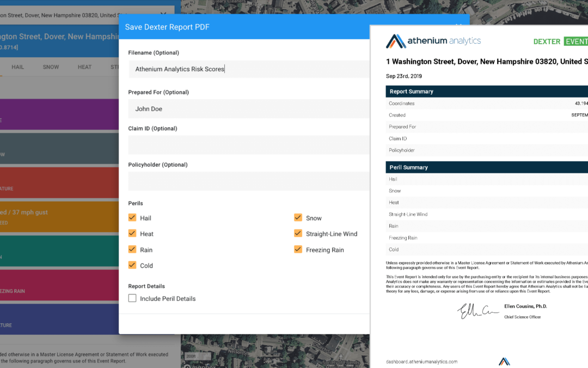Click the small Athenium logo in PDF footer
588x368 pixels.
(504, 361)
